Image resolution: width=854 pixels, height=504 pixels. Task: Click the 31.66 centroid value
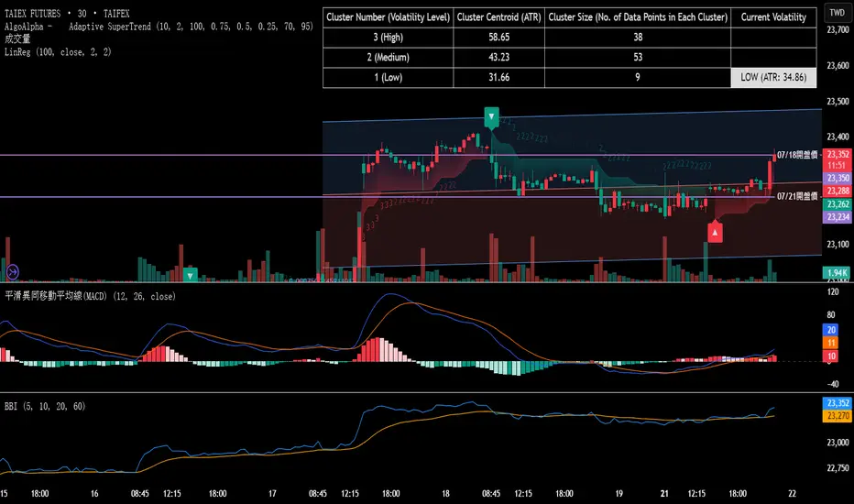tap(498, 77)
